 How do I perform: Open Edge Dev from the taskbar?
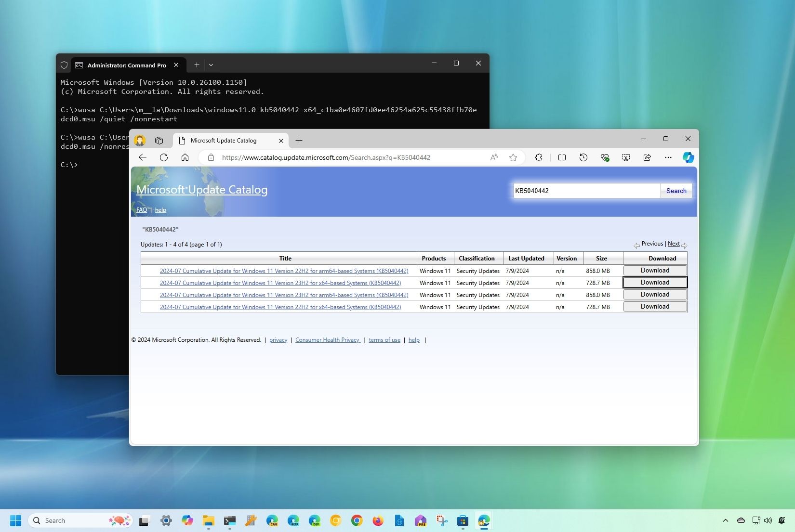314,521
